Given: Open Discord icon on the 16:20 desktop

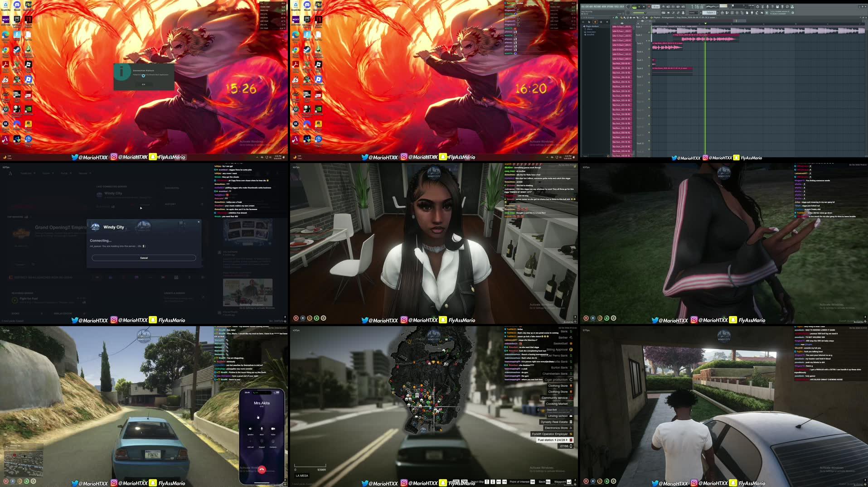Looking at the screenshot, I should click(x=307, y=5).
